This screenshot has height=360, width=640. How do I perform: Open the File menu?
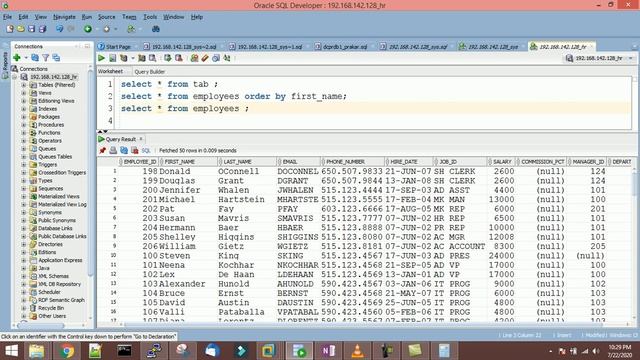click(x=7, y=17)
